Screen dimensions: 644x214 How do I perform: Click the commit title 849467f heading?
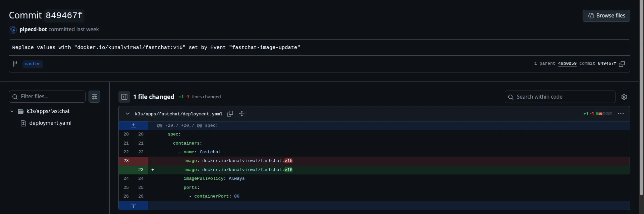pos(46,15)
